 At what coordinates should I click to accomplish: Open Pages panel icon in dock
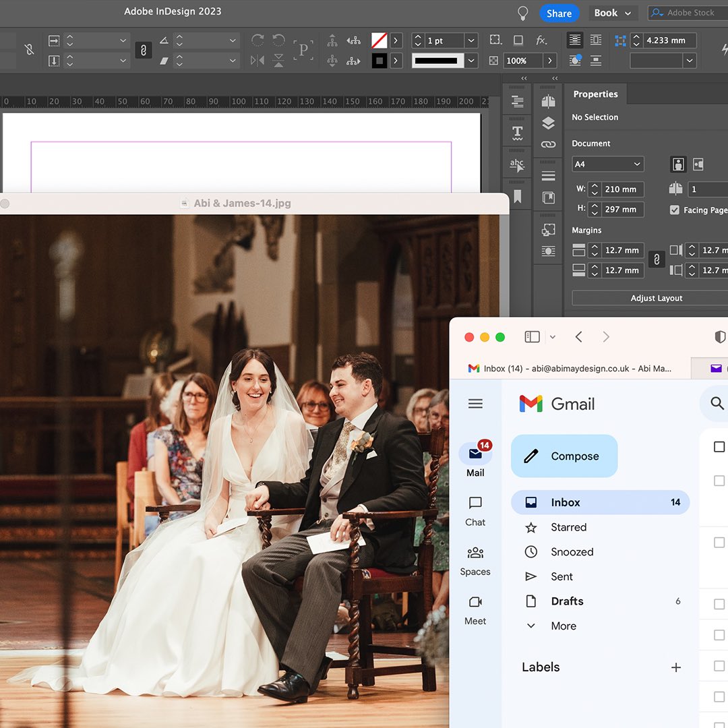548,101
